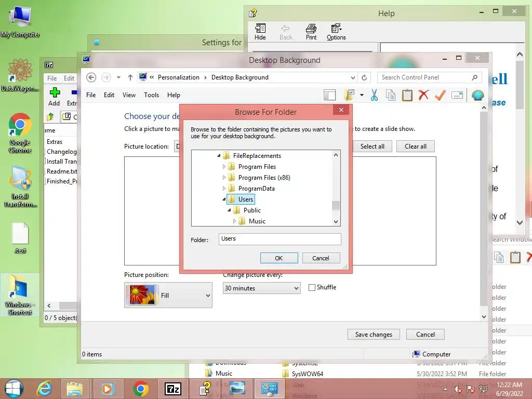This screenshot has height=399, width=532.
Task: Expand the Program Files folder node
Action: tap(224, 167)
